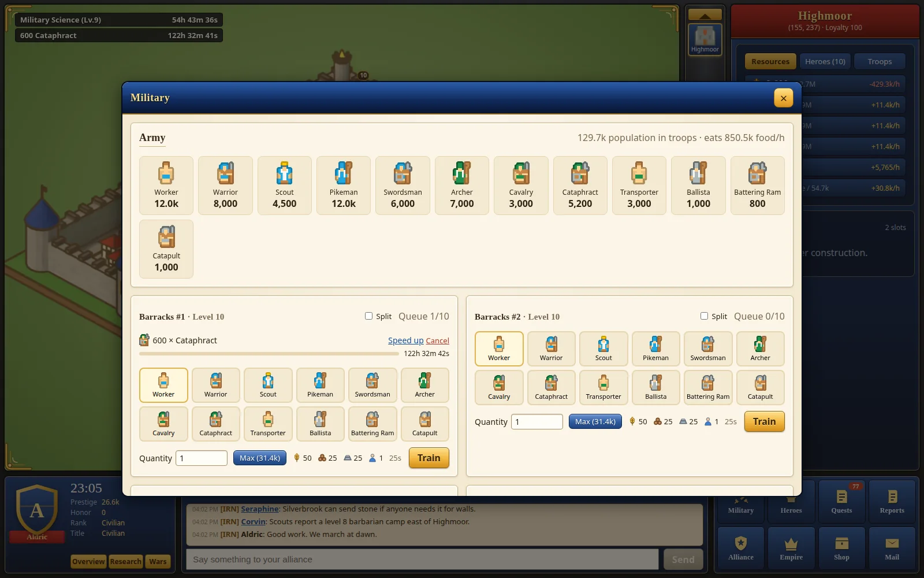
Task: Select Battering Ram in Barracks #2
Action: tap(708, 387)
